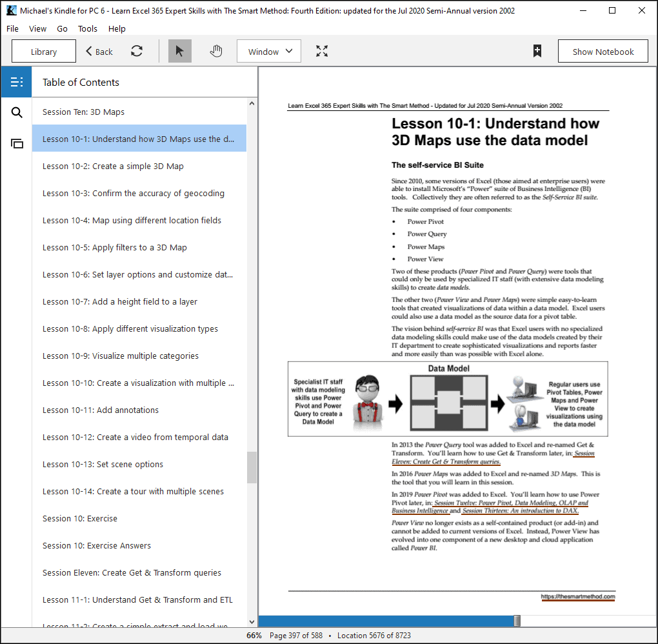Click the Library button
658x644 pixels.
44,51
